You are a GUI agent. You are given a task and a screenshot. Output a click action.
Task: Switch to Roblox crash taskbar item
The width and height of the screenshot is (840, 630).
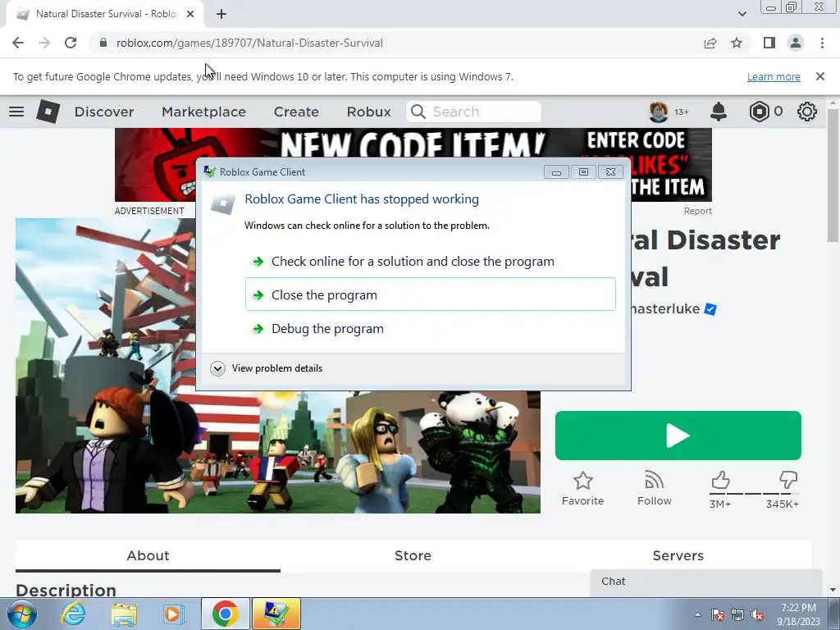click(276, 614)
